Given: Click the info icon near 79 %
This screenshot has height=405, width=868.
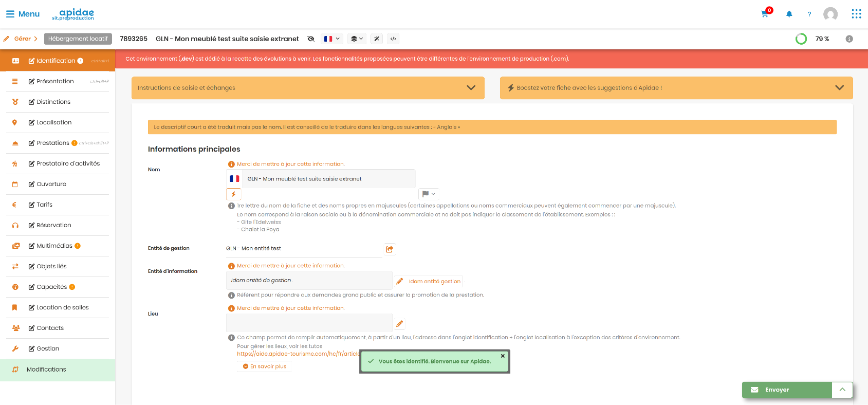Looking at the screenshot, I should point(849,39).
